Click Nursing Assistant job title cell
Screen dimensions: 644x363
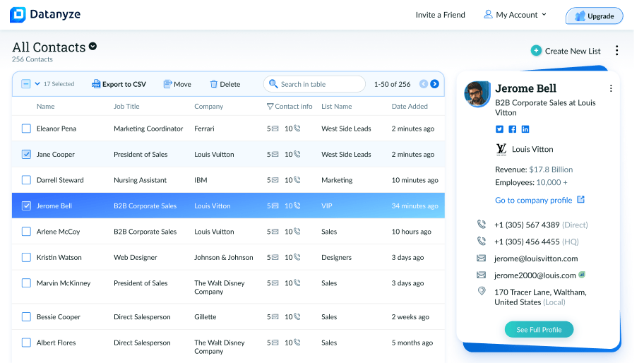[x=140, y=180]
